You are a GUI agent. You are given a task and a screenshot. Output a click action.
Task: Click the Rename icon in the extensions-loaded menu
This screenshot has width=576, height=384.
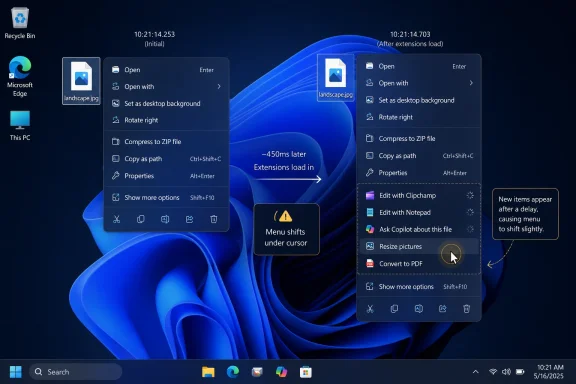point(418,309)
